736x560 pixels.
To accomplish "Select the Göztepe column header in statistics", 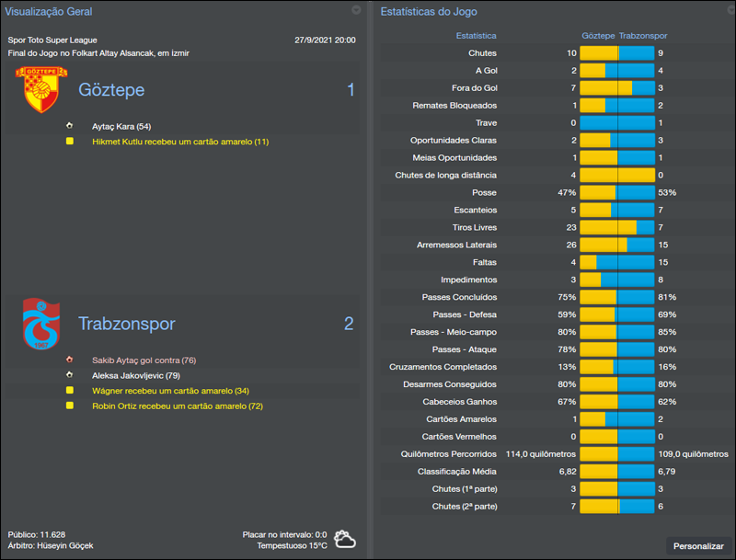I will click(x=598, y=35).
